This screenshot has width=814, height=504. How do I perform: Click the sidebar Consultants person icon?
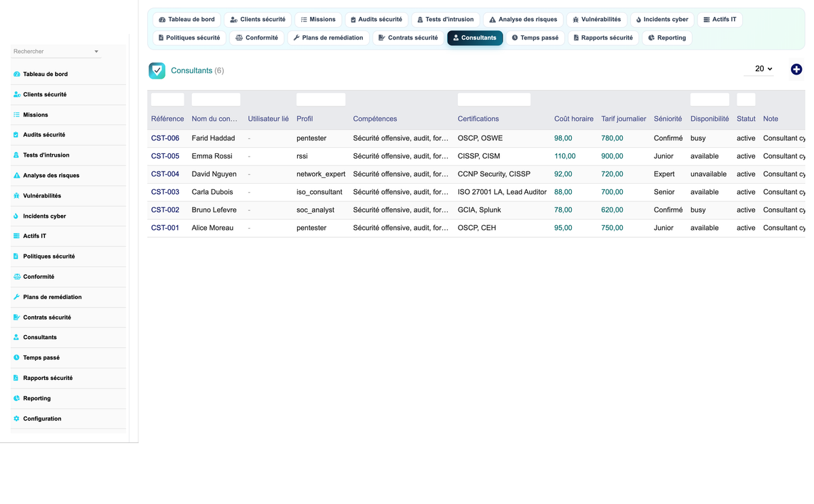[16, 337]
